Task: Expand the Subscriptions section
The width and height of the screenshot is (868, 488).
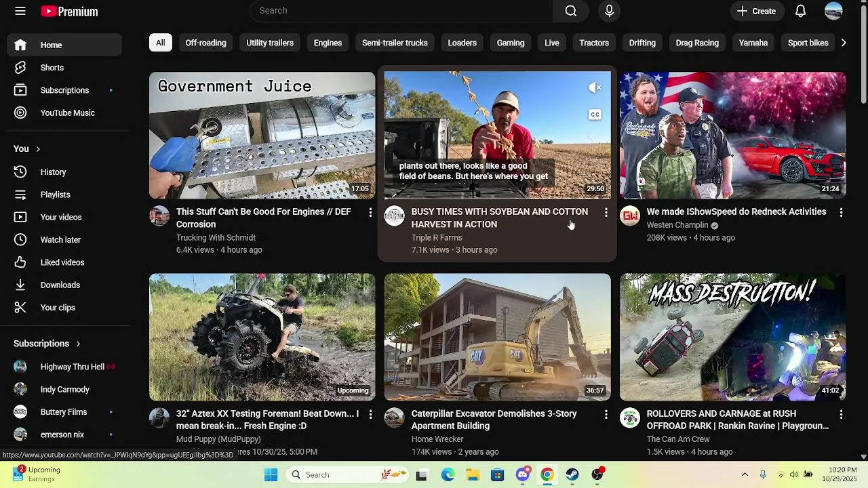Action: point(47,344)
